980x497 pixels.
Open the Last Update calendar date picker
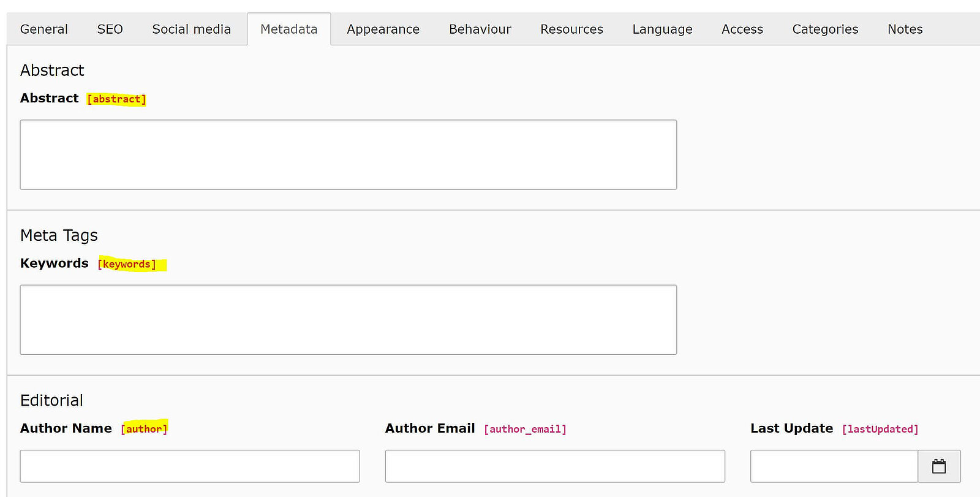[x=938, y=466]
